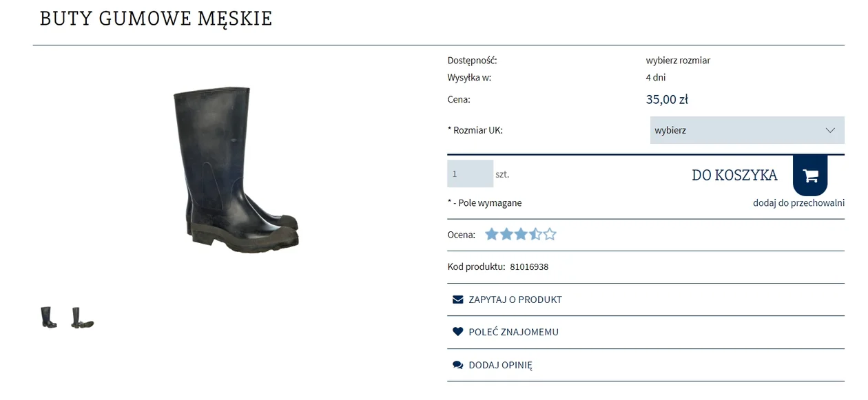This screenshot has height=400, width=868.
Task: Select the second boot thumbnail
Action: point(82,317)
